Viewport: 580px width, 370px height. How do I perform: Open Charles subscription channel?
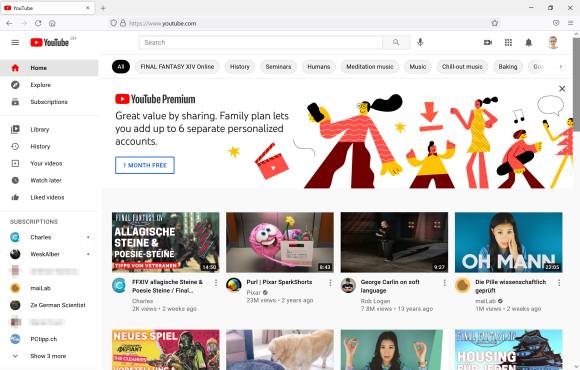pyautogui.click(x=49, y=237)
